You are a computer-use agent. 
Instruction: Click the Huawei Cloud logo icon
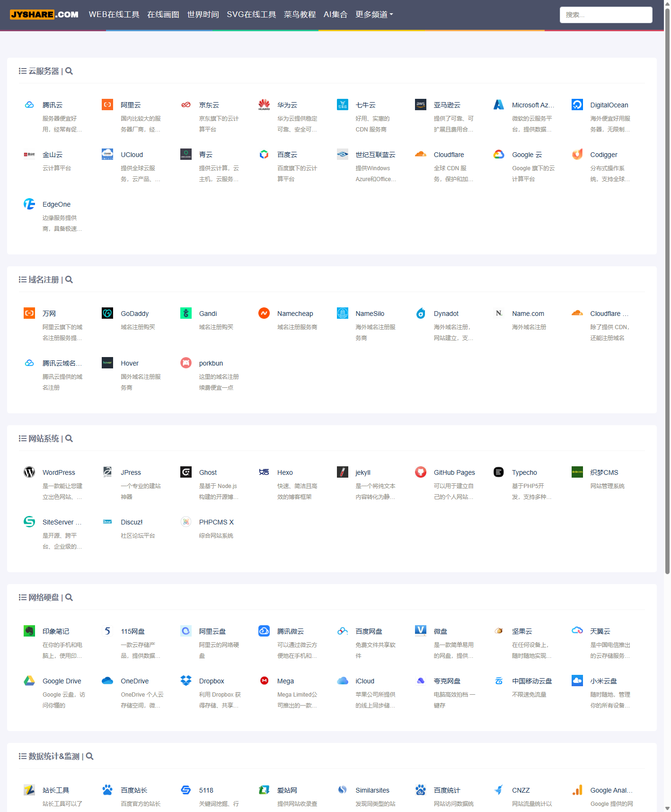264,105
